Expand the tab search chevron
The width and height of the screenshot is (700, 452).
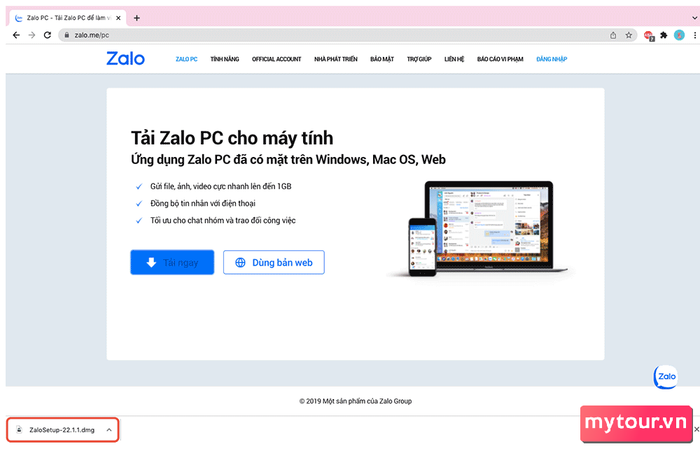[695, 18]
